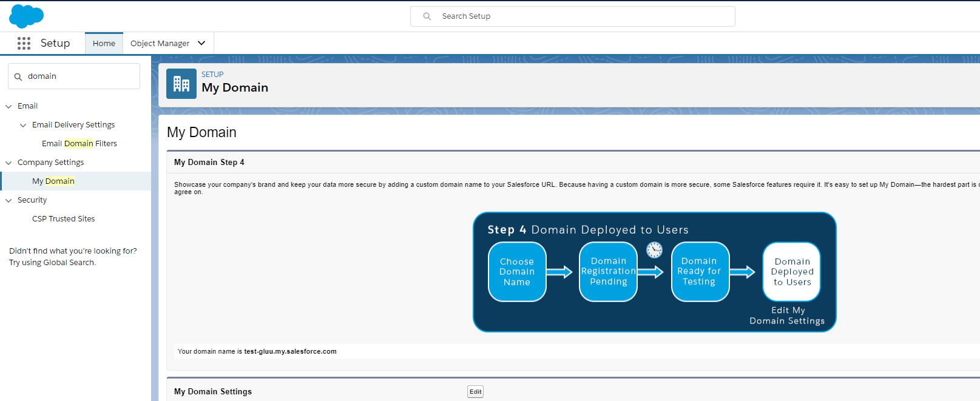The width and height of the screenshot is (980, 401).
Task: Collapse the Email Delivery Settings node
Action: click(x=23, y=126)
